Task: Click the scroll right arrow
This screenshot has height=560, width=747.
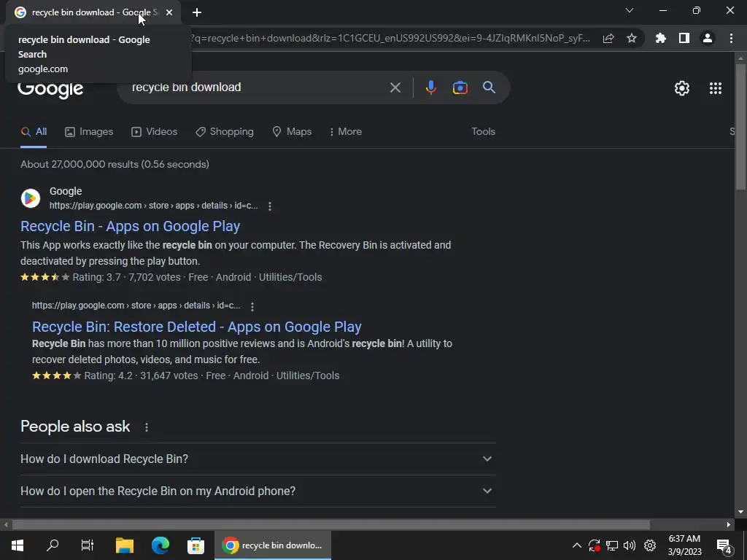Action: tap(729, 525)
